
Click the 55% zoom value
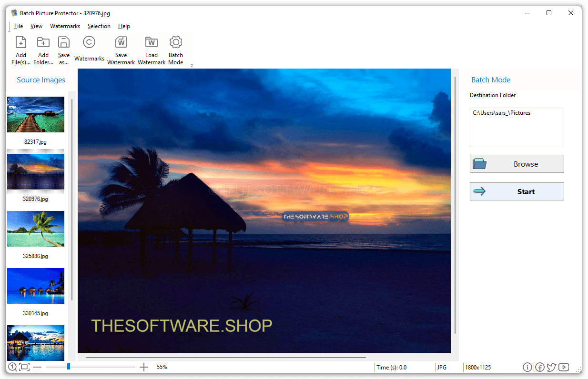(x=162, y=367)
